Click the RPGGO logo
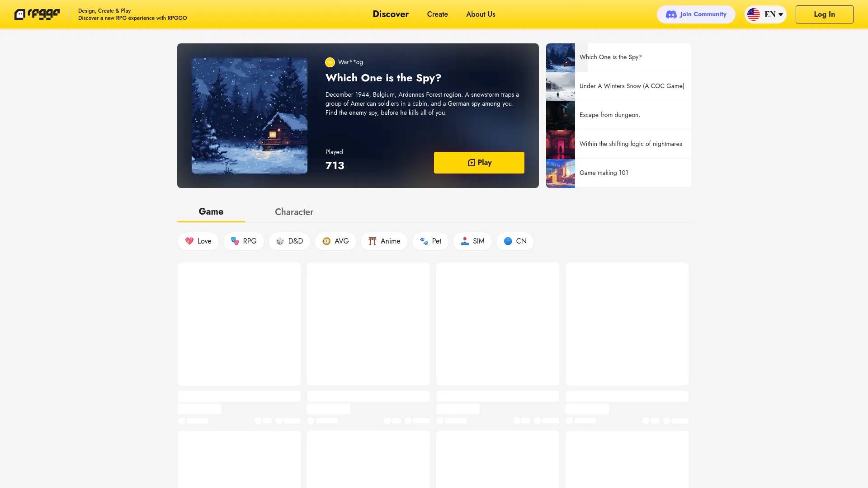Image resolution: width=868 pixels, height=488 pixels. click(x=37, y=14)
